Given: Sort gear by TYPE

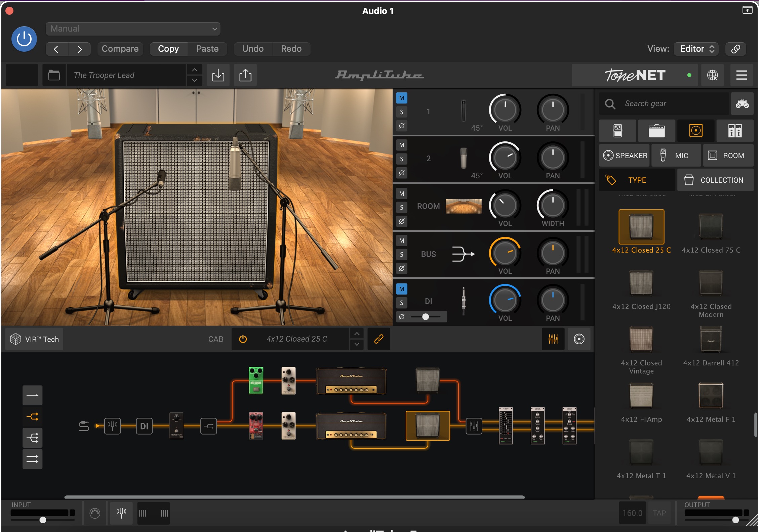Looking at the screenshot, I should point(637,180).
